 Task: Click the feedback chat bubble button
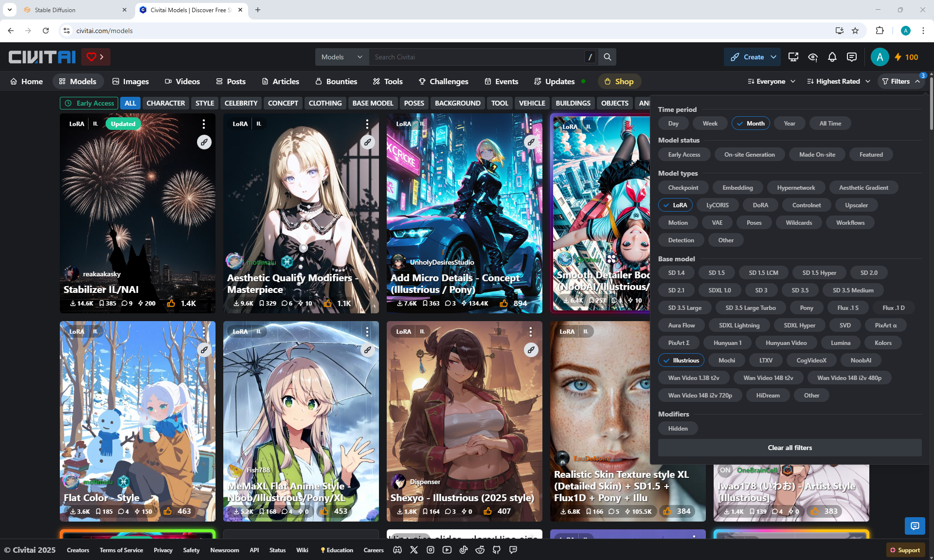click(x=915, y=525)
